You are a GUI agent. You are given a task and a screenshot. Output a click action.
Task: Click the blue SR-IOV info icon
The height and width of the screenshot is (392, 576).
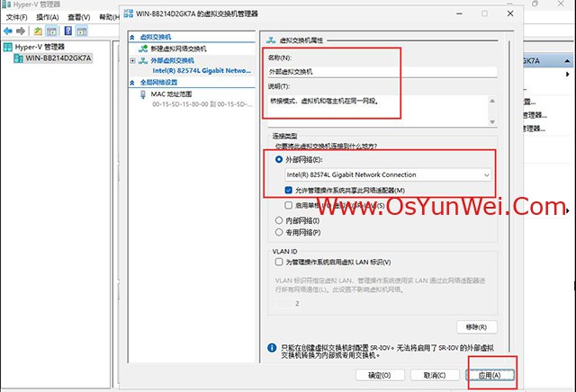272,348
